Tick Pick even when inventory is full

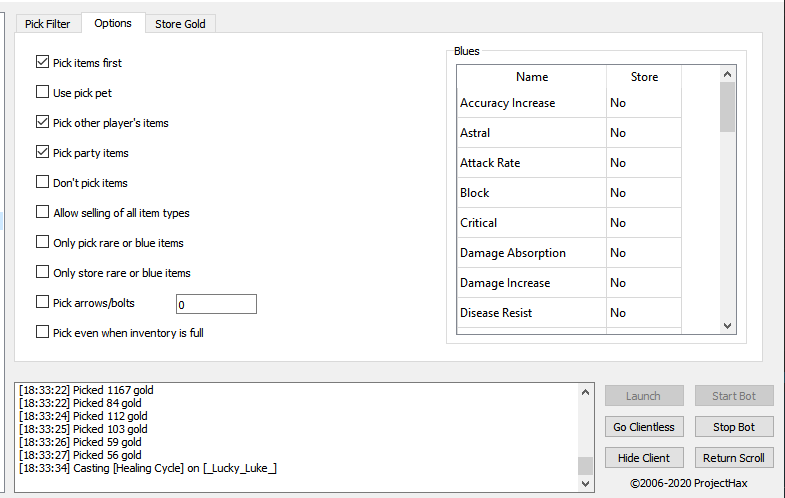[43, 333]
